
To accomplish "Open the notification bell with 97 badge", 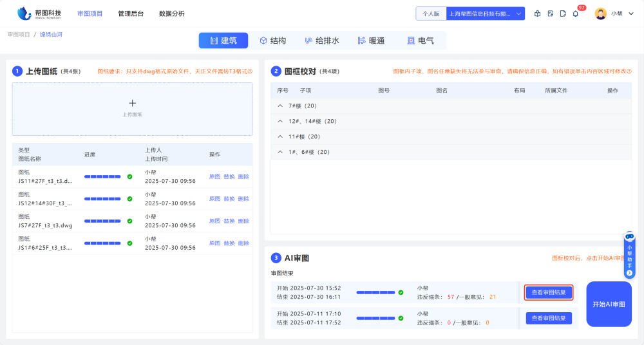I will tap(576, 14).
